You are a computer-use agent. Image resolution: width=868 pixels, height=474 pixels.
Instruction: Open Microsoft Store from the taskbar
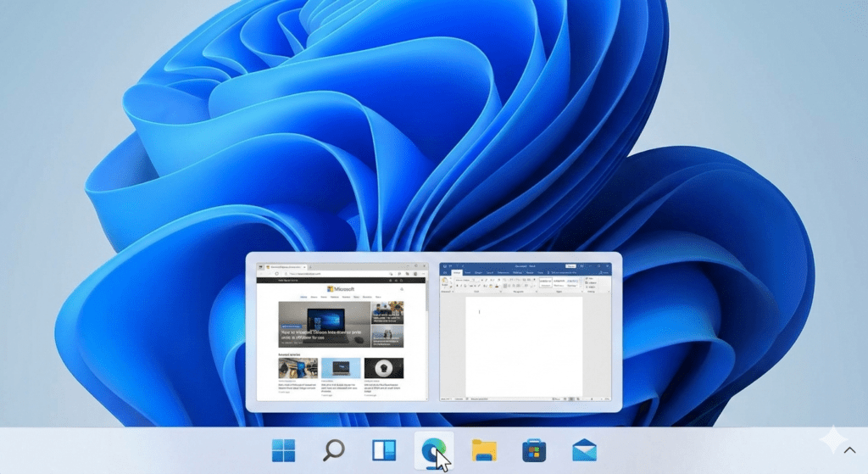pos(534,450)
